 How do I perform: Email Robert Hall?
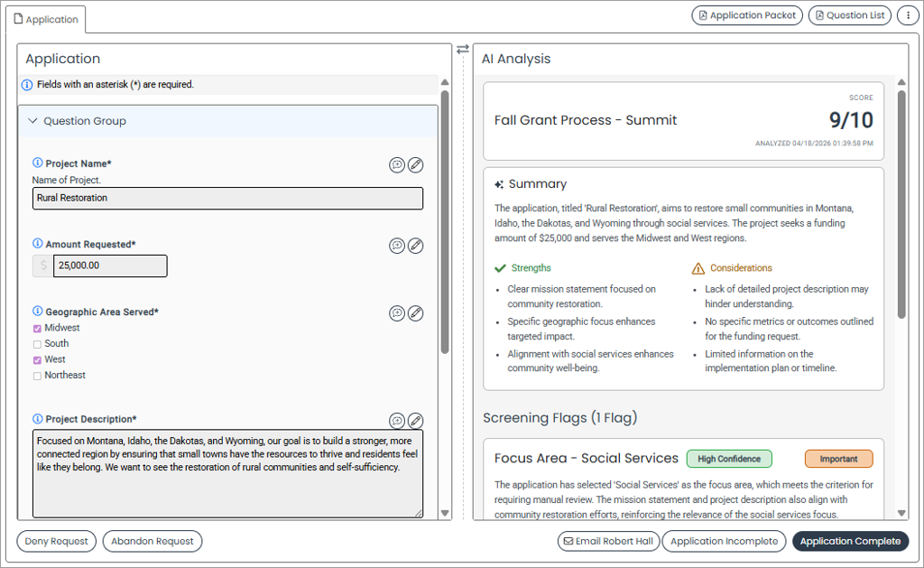(608, 542)
